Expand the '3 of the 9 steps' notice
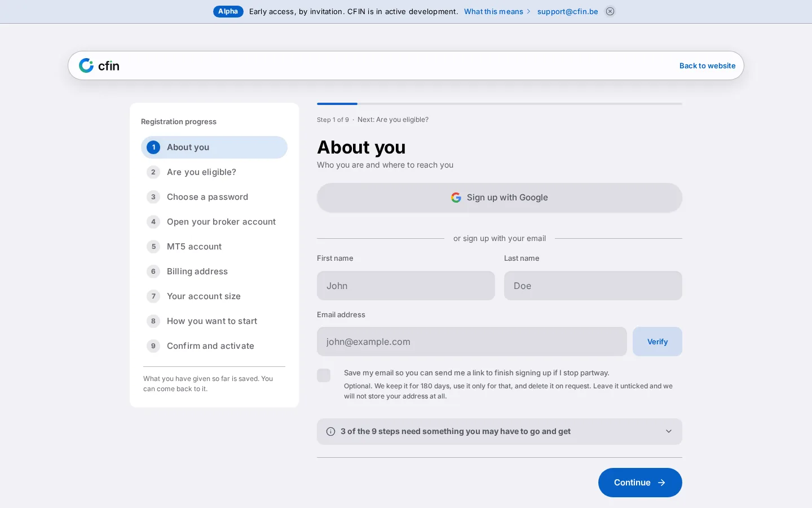Screen dimensions: 812x508 pos(500,431)
